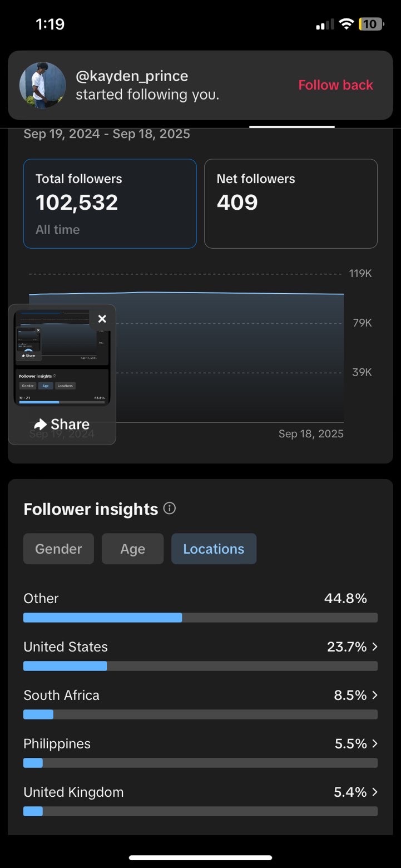Tap the battery indicator in status bar
Screen dimensions: 401x868
tap(371, 24)
